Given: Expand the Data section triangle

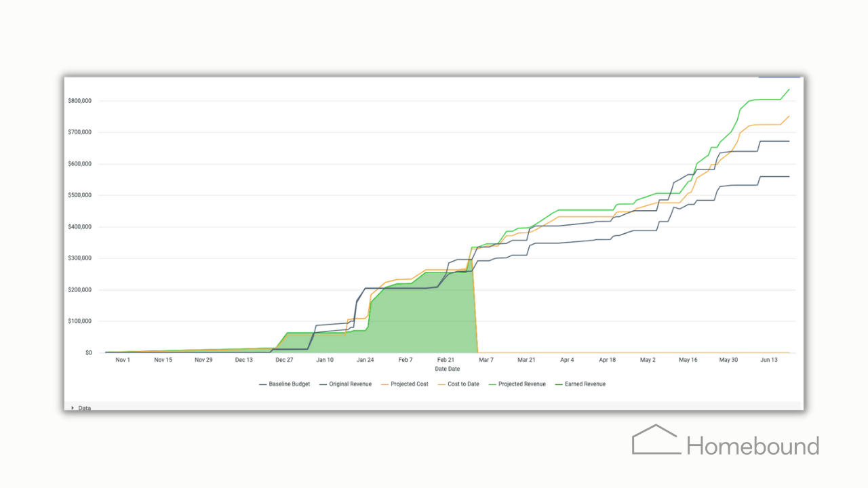Looking at the screenshot, I should (73, 408).
